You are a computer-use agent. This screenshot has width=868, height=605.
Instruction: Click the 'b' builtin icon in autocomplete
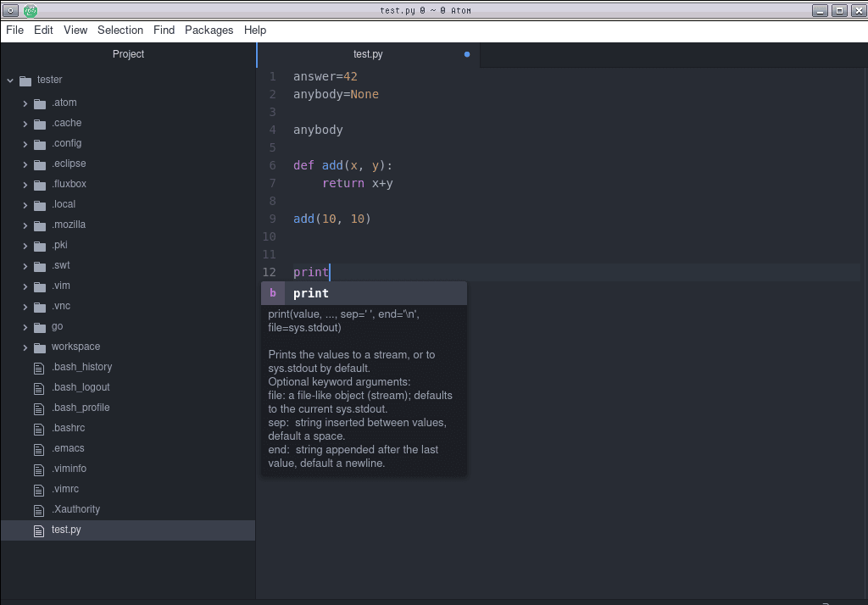pyautogui.click(x=273, y=293)
